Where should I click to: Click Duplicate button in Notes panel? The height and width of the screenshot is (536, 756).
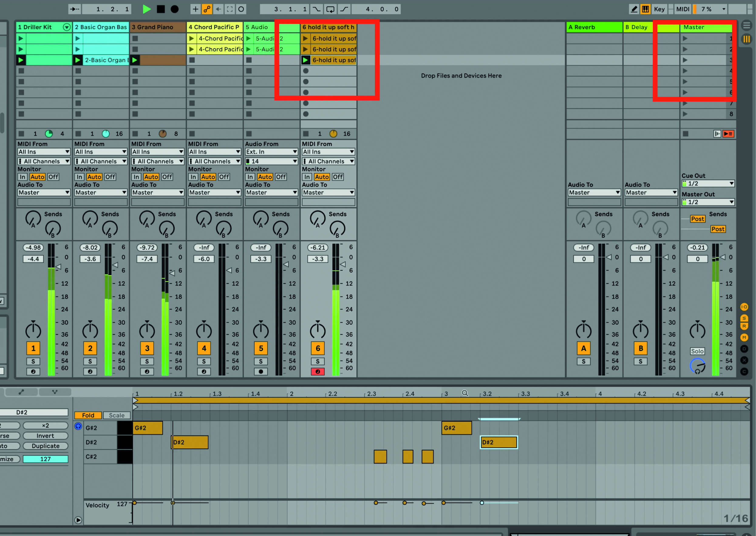[x=46, y=446]
